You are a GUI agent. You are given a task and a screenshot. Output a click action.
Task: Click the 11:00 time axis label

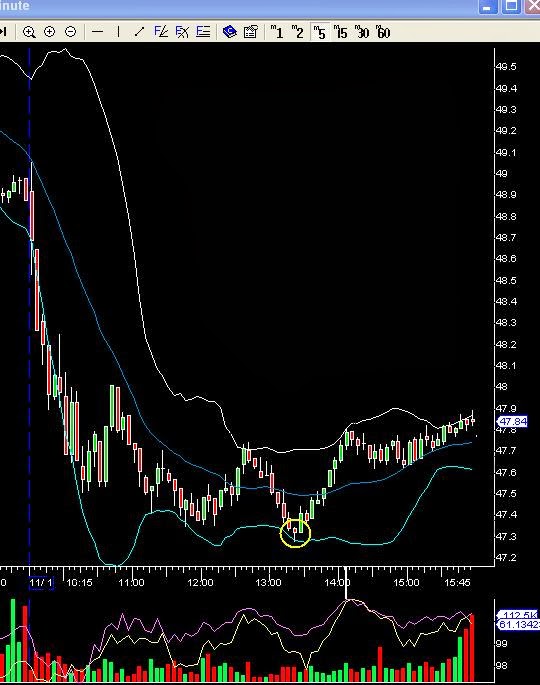pyautogui.click(x=131, y=582)
